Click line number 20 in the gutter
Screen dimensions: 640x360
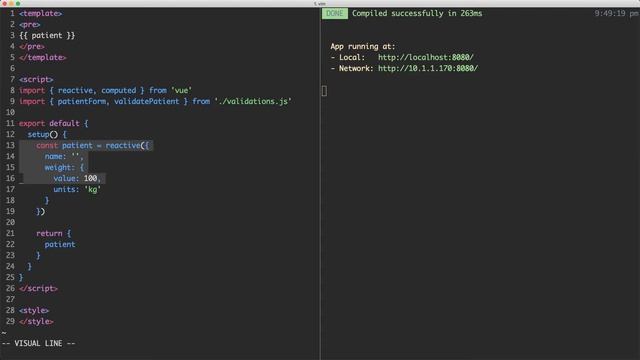(x=10, y=222)
